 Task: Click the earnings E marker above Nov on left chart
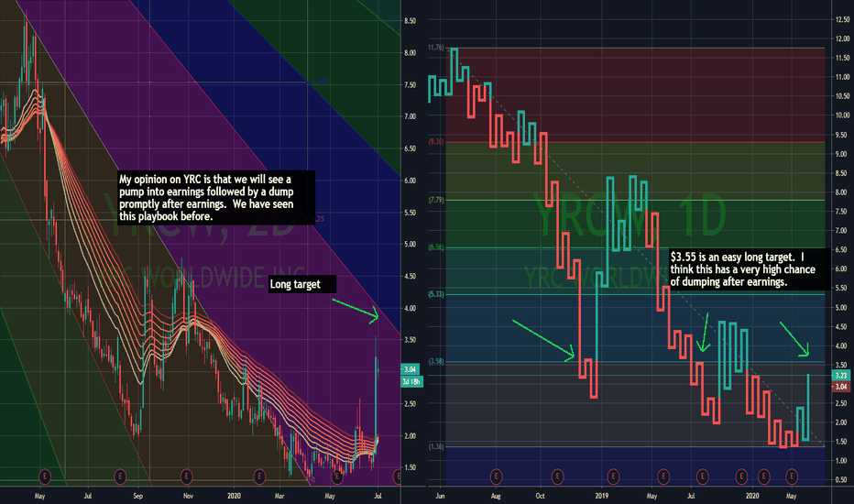click(187, 477)
